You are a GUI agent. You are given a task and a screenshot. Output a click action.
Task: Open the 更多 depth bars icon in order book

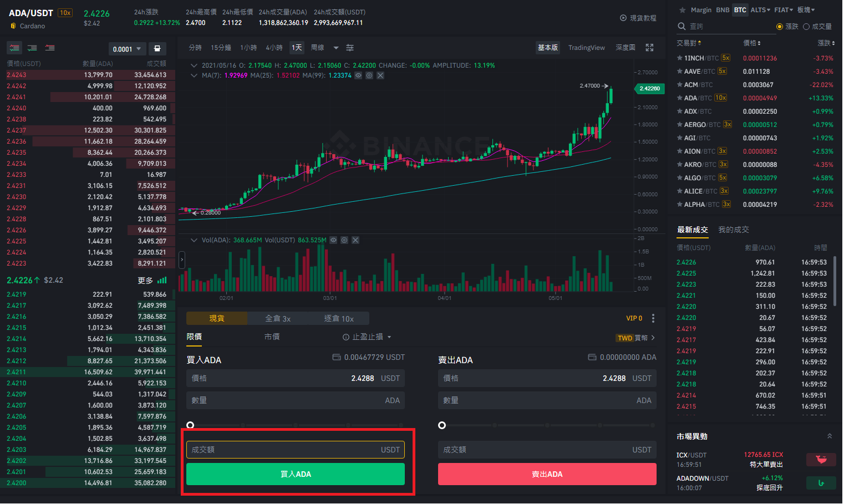[162, 280]
